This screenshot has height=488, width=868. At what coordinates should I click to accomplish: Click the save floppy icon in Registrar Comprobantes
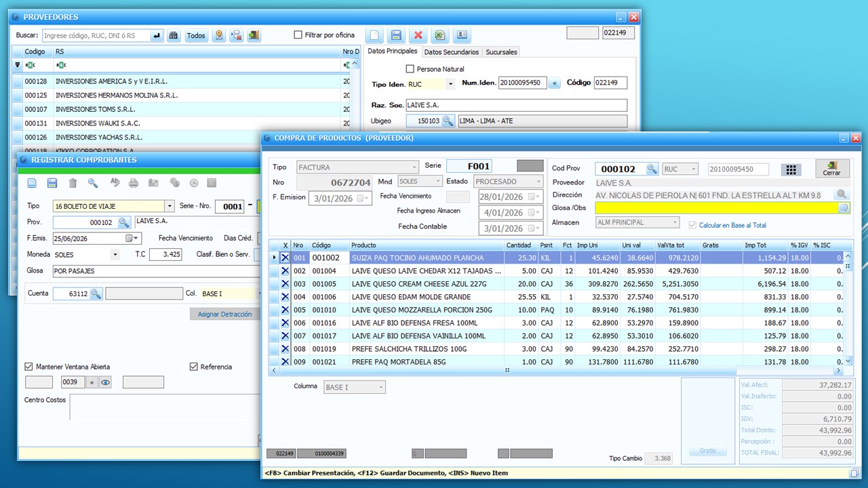tap(52, 183)
